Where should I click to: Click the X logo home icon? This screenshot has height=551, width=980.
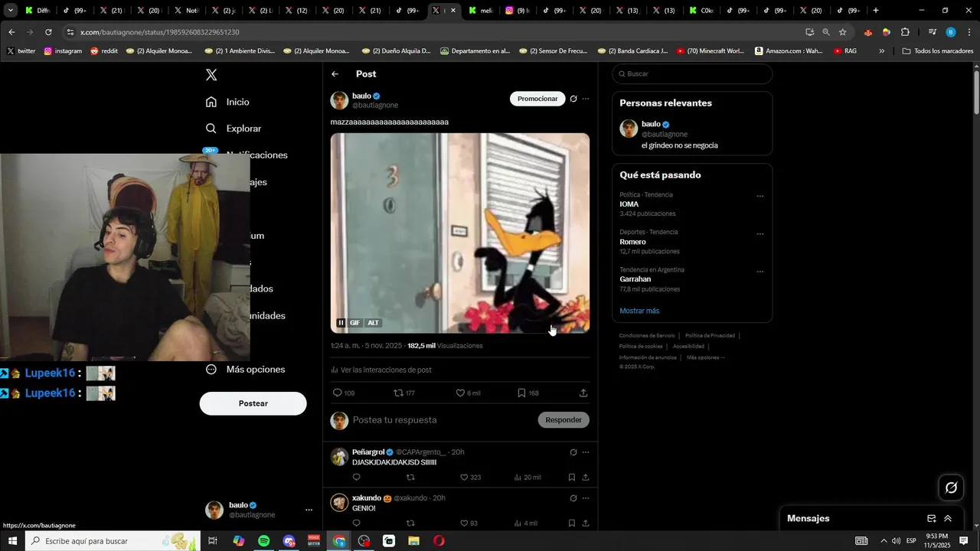211,75
